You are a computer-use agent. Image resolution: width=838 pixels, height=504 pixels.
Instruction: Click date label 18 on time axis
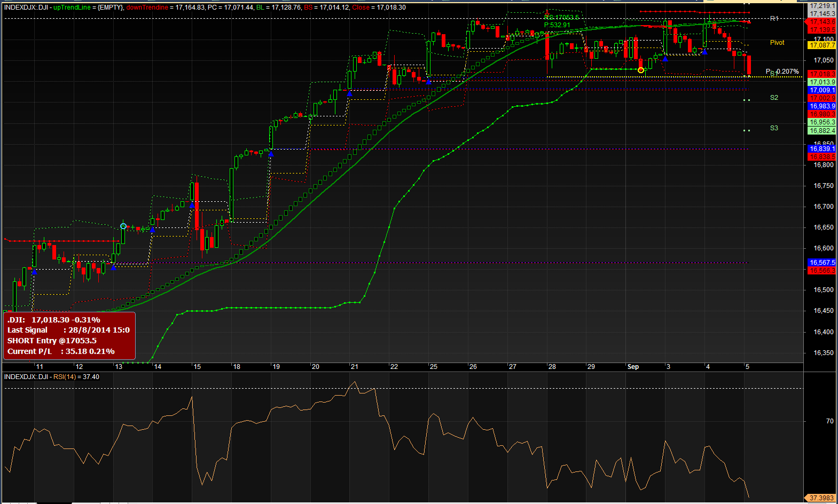point(237,367)
